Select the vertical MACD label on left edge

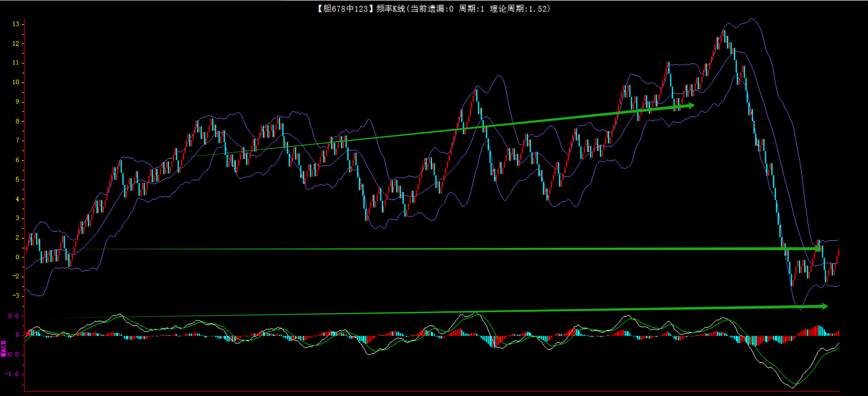(x=4, y=349)
